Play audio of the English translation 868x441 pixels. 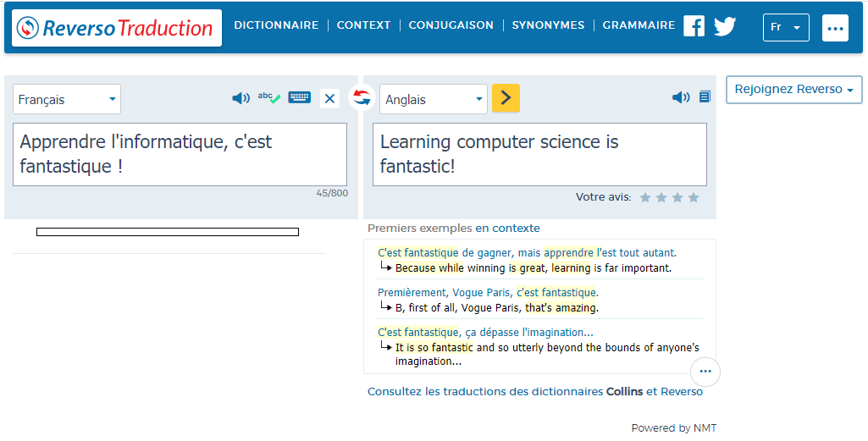coord(681,97)
